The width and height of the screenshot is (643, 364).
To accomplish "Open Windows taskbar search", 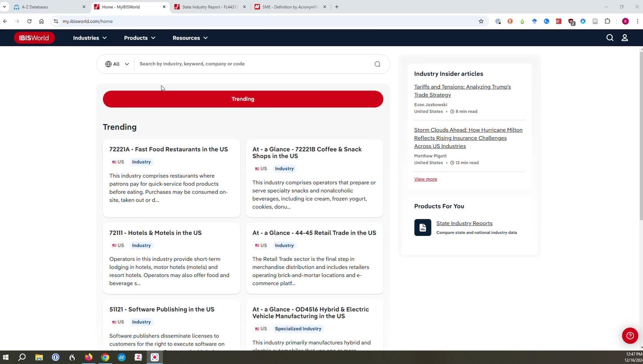I will 22,357.
